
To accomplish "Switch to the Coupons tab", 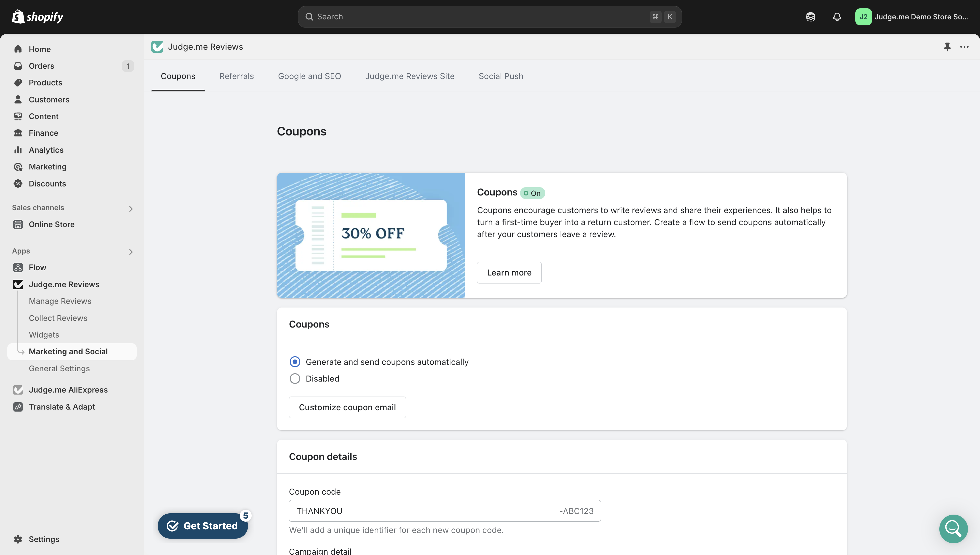I will pos(178,76).
